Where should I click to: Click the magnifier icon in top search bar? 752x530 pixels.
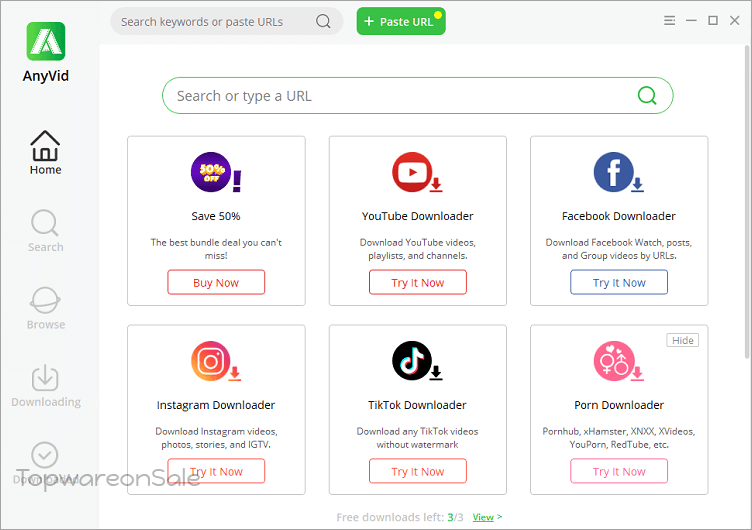coord(323,21)
